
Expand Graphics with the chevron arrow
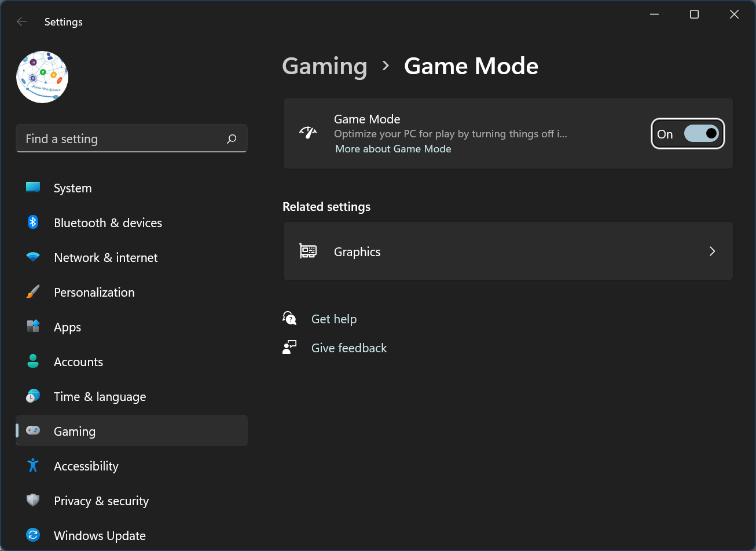click(x=712, y=251)
